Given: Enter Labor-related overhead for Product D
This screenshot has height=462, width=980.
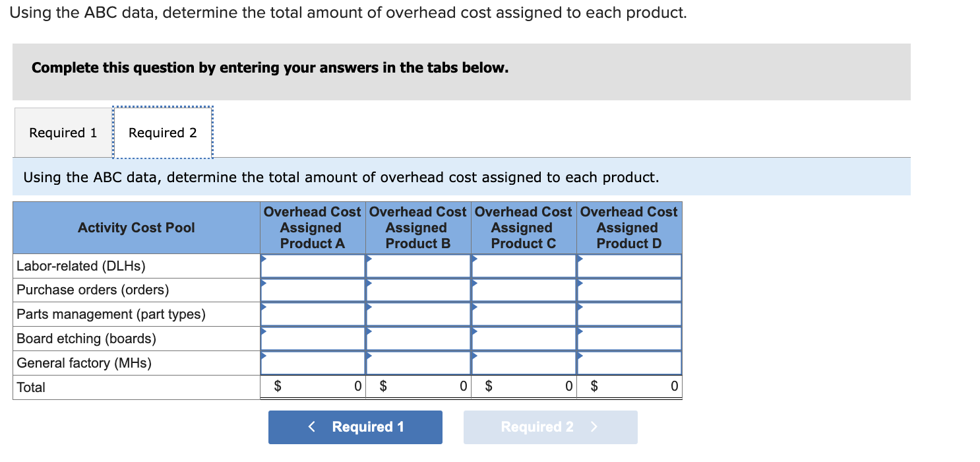Looking at the screenshot, I should pos(629,265).
